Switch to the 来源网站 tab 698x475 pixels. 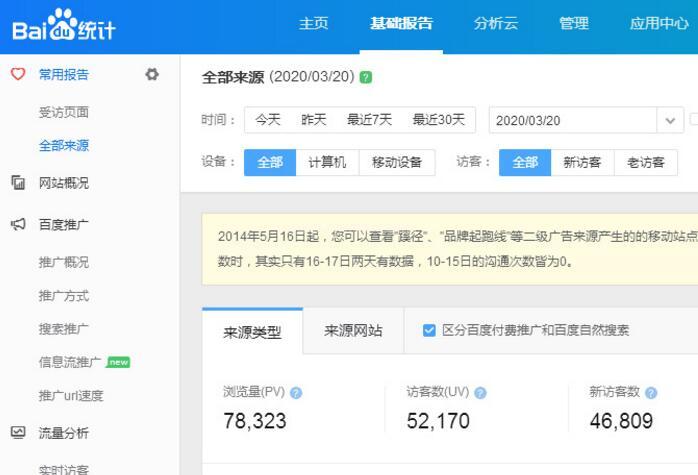click(353, 330)
